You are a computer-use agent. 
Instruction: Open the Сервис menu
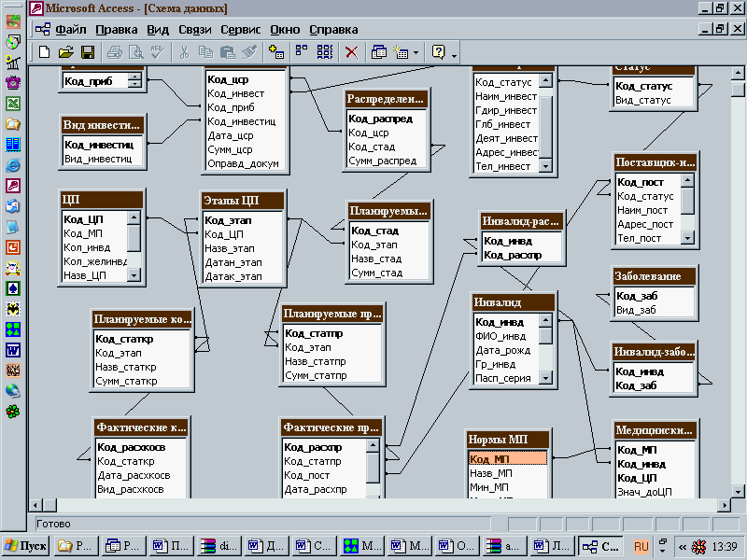click(x=240, y=29)
